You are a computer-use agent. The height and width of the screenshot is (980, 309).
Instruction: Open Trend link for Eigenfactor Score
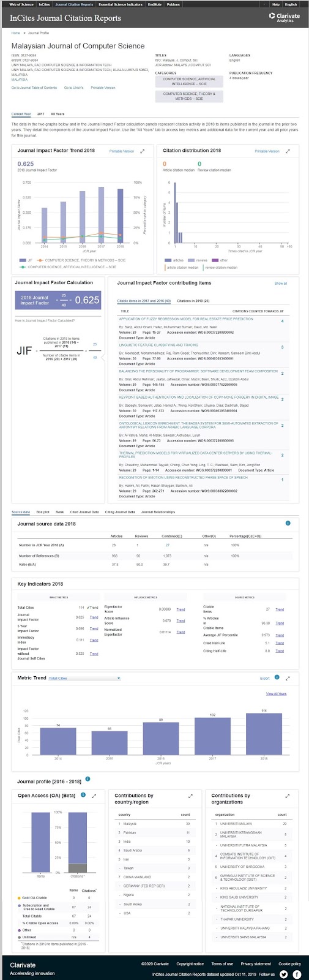click(181, 609)
